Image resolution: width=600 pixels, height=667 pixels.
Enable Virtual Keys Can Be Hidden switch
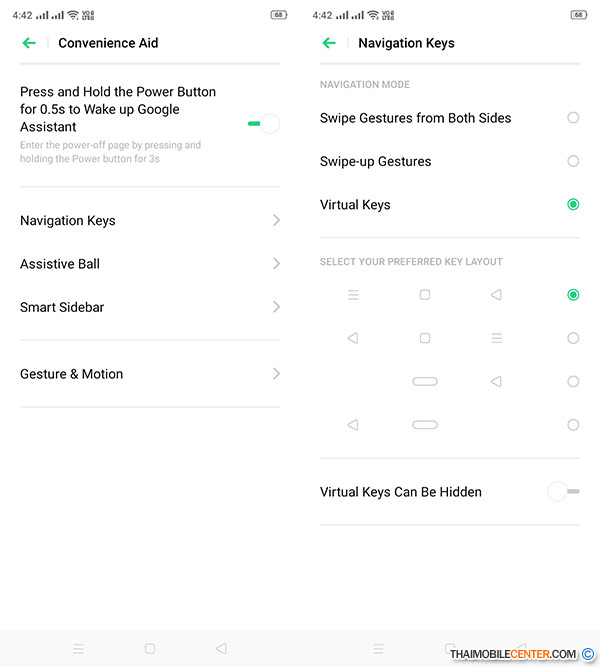[564, 491]
